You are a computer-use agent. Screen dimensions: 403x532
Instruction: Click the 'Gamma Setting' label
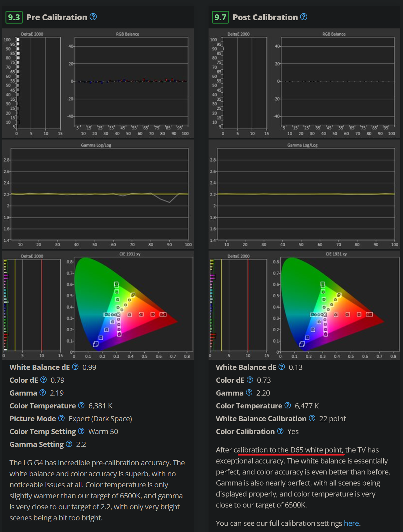point(37,444)
